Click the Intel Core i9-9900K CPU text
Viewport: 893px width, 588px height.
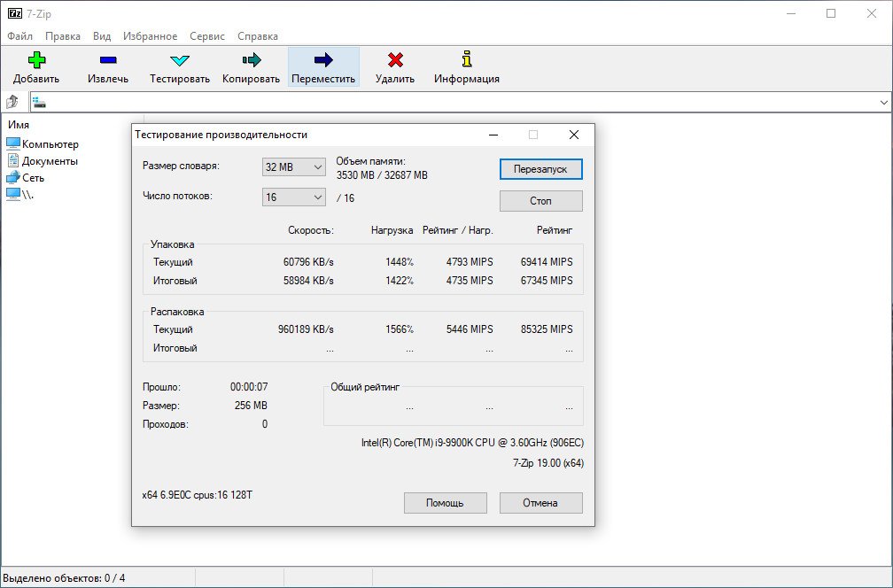coord(472,442)
